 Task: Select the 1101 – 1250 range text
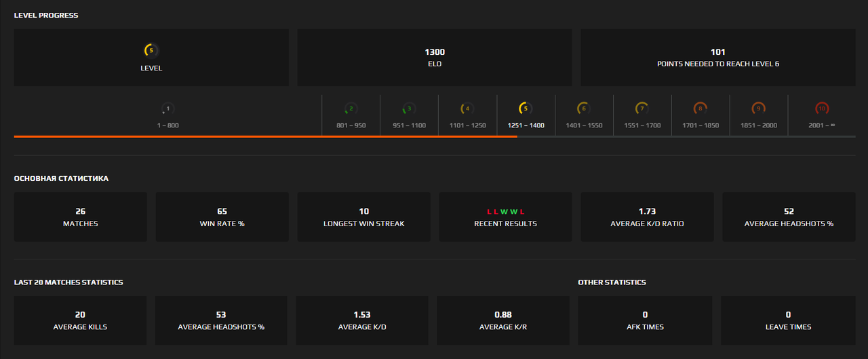pos(467,125)
